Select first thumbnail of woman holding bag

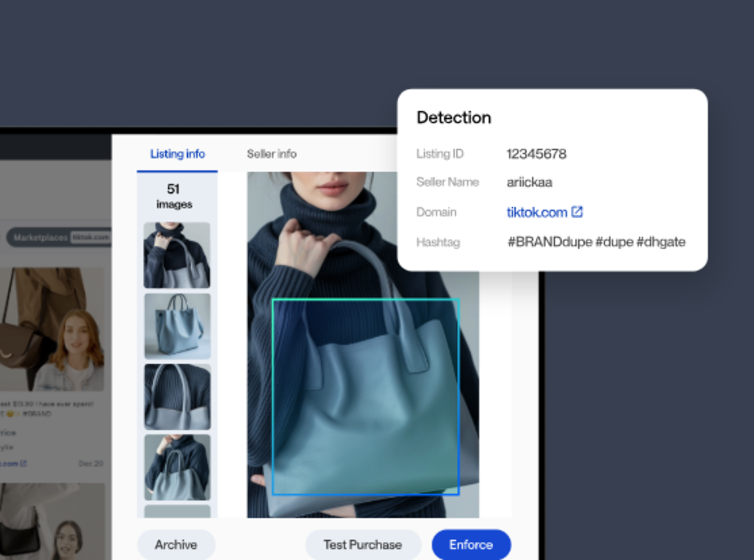177,255
